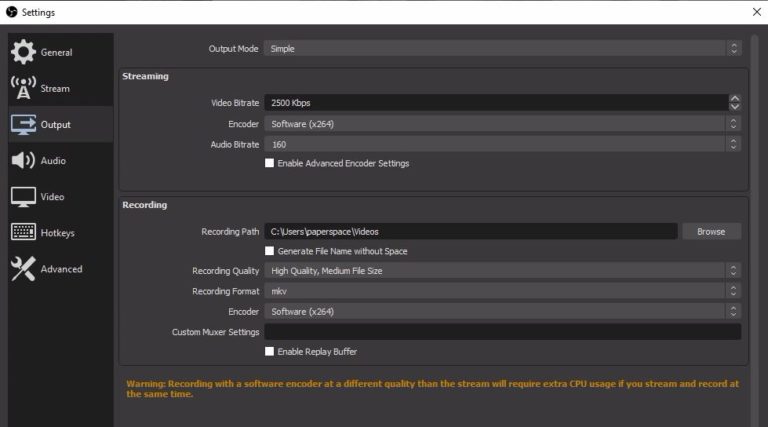Click the Video monitor icon
Screen dimensions: 768x427
click(x=23, y=197)
